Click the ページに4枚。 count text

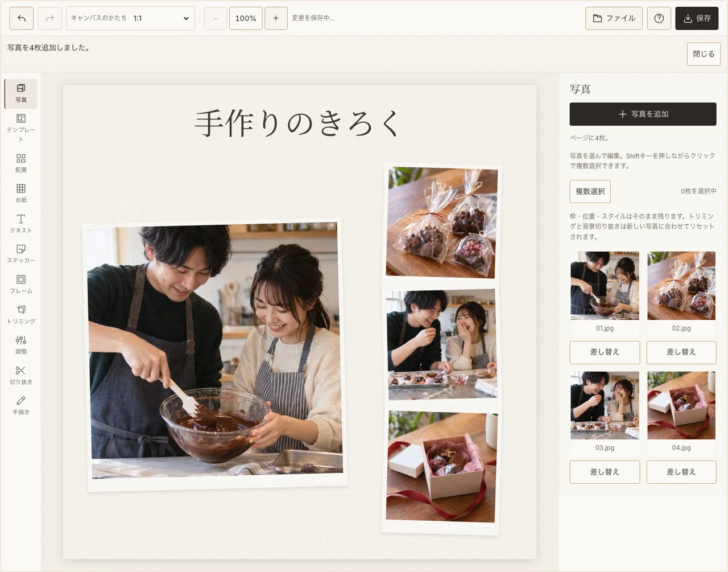coord(589,138)
